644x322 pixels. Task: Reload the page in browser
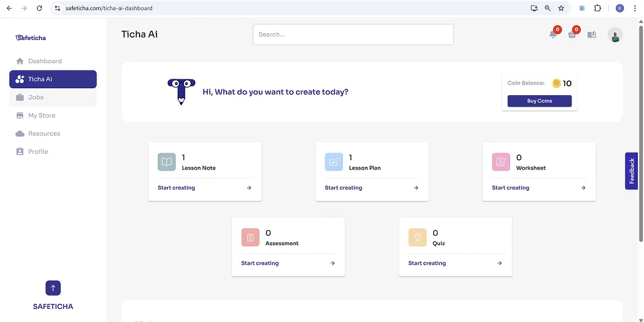39,8
